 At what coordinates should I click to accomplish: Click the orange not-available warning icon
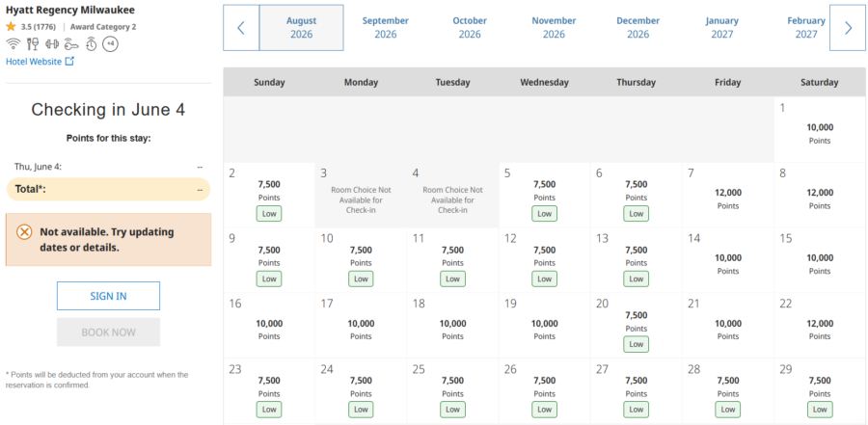[24, 232]
